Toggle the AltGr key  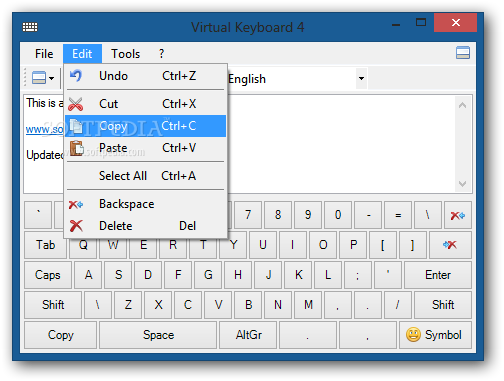click(248, 335)
